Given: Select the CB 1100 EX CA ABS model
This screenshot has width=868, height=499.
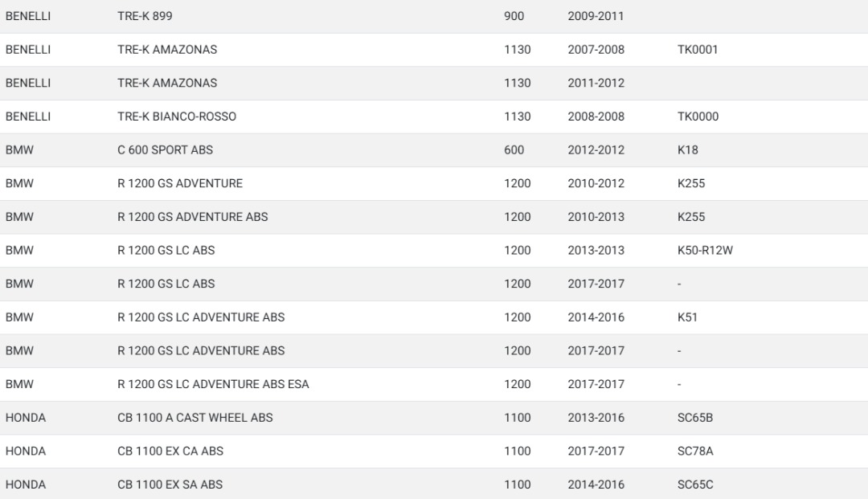Looking at the screenshot, I should (170, 451).
